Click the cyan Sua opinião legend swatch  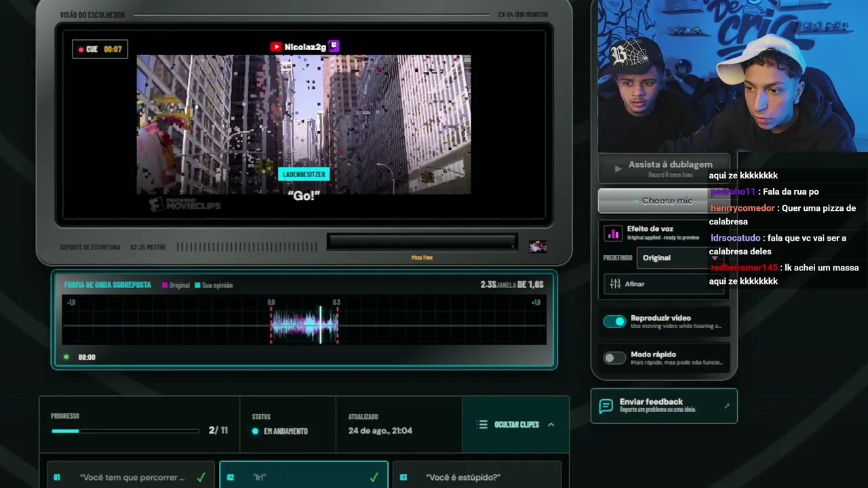197,285
